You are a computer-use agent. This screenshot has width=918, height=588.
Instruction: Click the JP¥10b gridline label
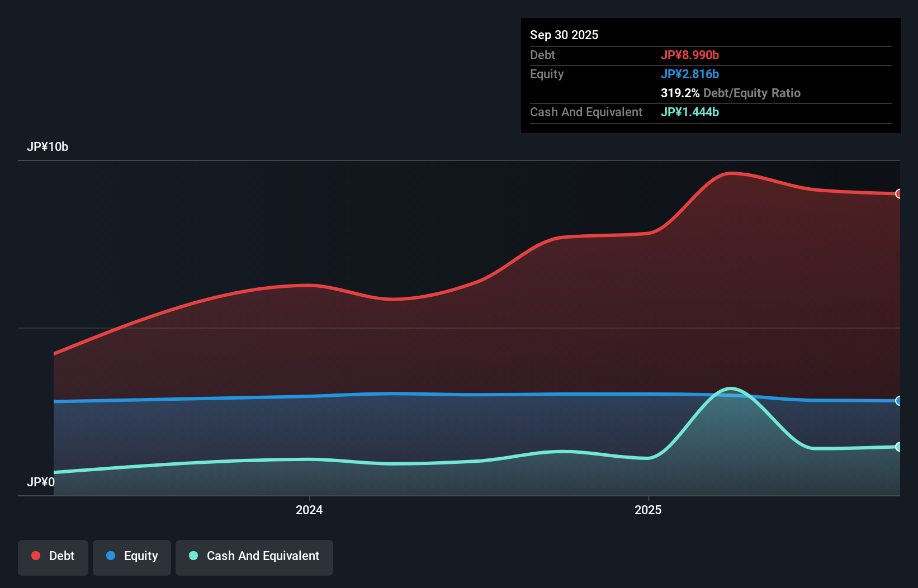point(48,147)
